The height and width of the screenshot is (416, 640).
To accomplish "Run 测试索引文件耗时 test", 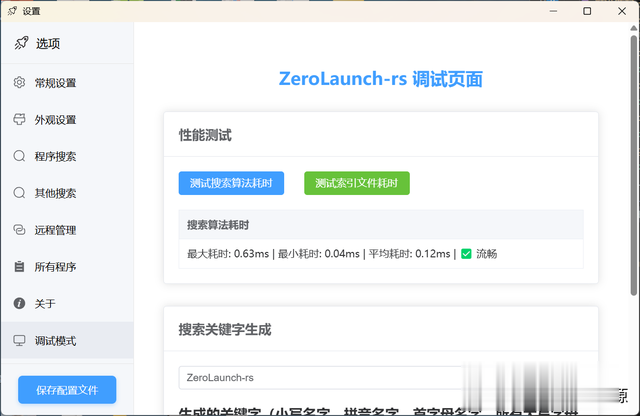I will click(x=357, y=183).
